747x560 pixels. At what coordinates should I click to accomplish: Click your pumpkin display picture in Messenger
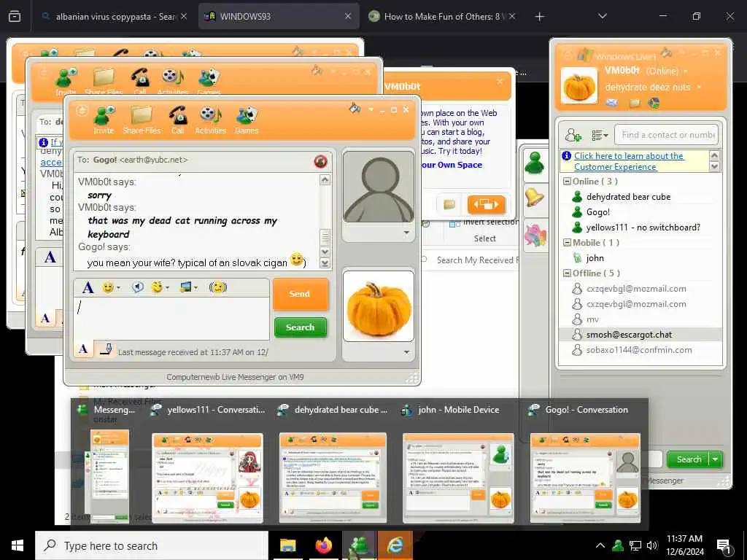click(578, 85)
